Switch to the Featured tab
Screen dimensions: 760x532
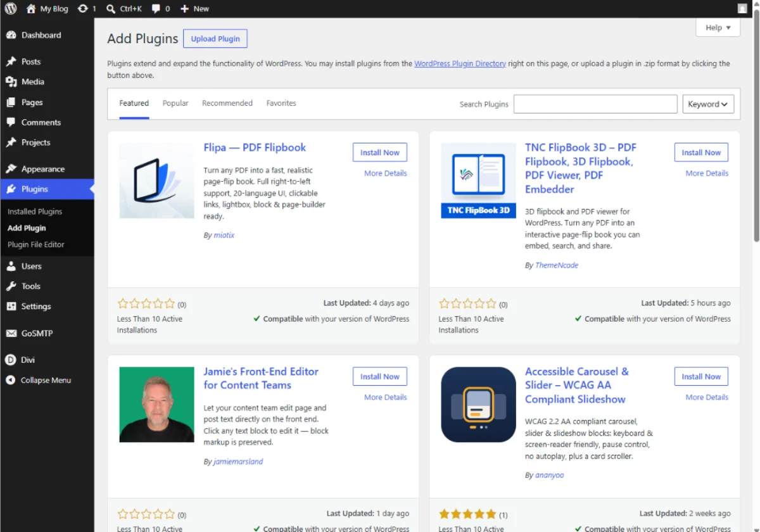(x=134, y=103)
